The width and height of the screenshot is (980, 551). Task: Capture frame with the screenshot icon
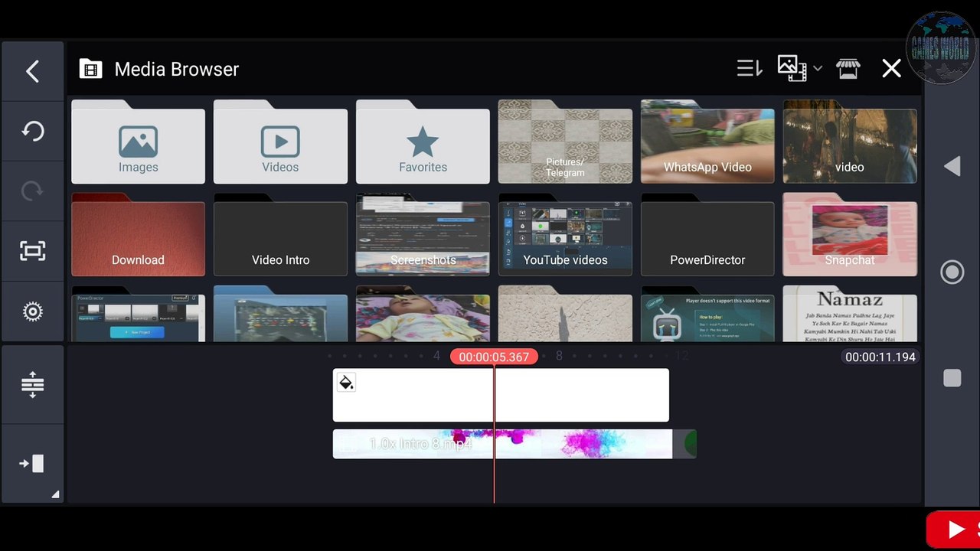click(x=32, y=251)
